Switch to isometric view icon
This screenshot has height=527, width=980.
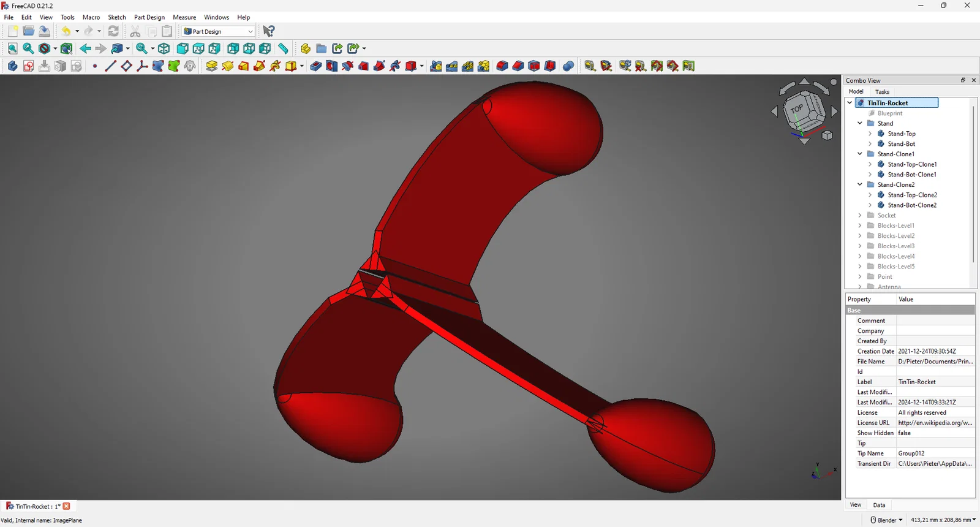click(164, 48)
